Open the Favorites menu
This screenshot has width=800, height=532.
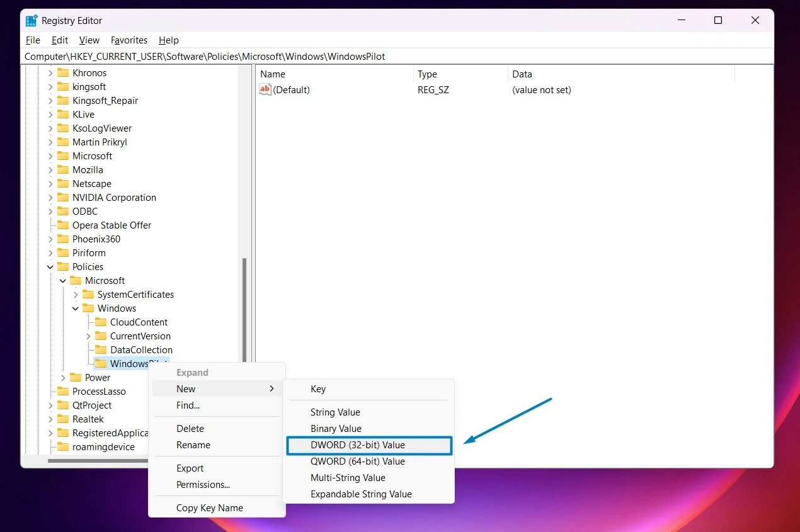(129, 40)
